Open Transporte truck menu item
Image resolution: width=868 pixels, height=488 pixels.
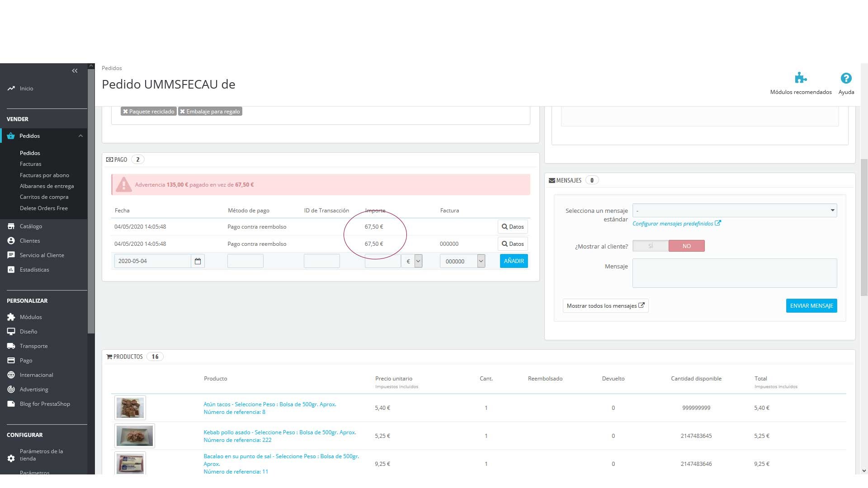33,346
